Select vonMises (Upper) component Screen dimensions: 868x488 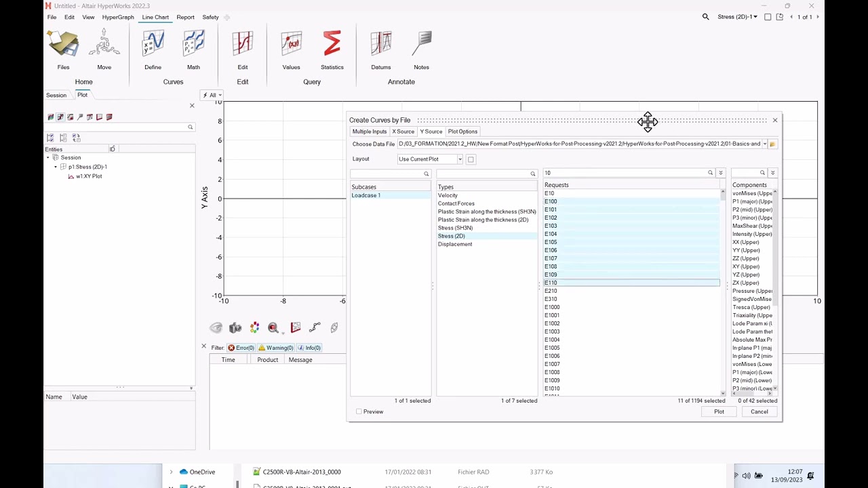click(x=752, y=193)
